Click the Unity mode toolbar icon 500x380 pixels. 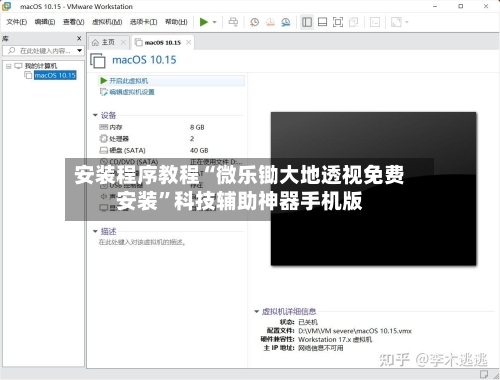[x=353, y=22]
